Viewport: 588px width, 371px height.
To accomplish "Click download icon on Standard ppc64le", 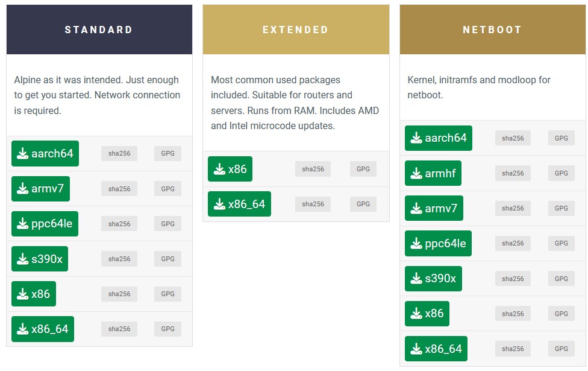I will coord(22,223).
